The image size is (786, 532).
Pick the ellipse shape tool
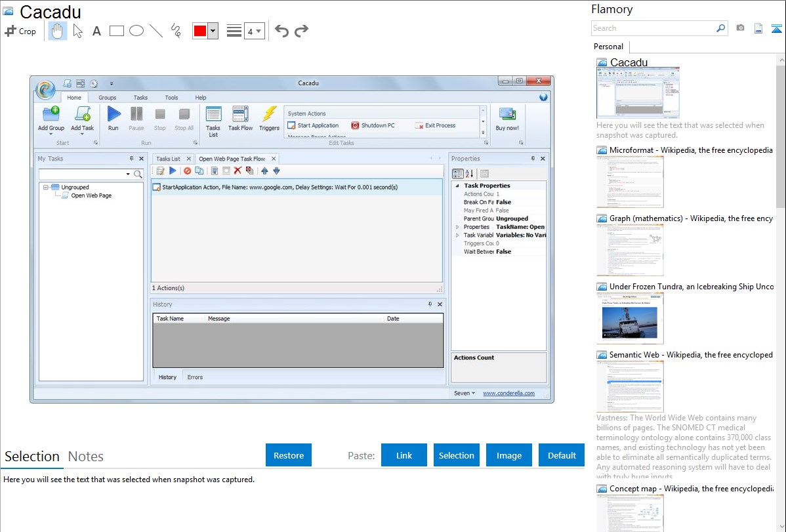pyautogui.click(x=136, y=31)
